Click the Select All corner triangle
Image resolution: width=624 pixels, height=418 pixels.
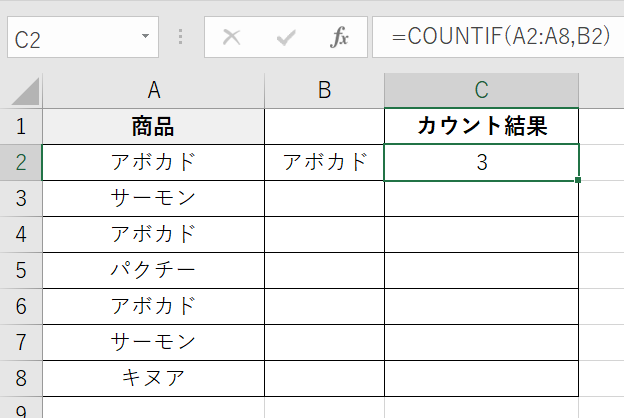[x=22, y=91]
